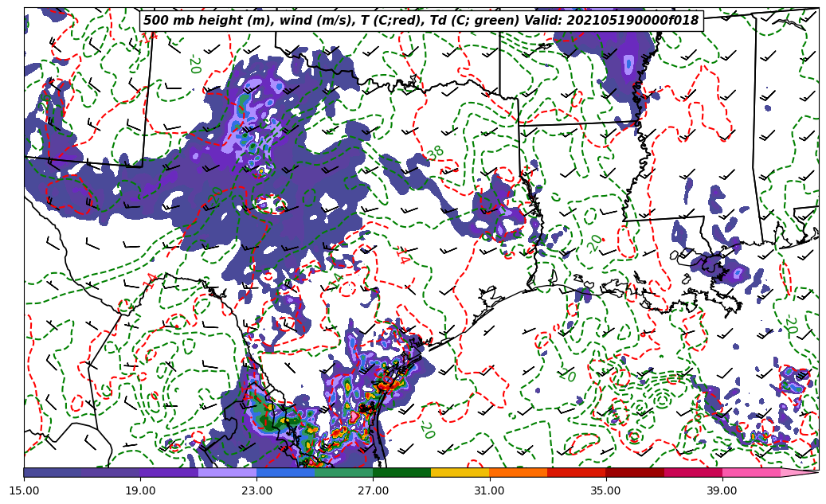Select the orange colorbar segment
The height and width of the screenshot is (504, 826).
[x=518, y=472]
